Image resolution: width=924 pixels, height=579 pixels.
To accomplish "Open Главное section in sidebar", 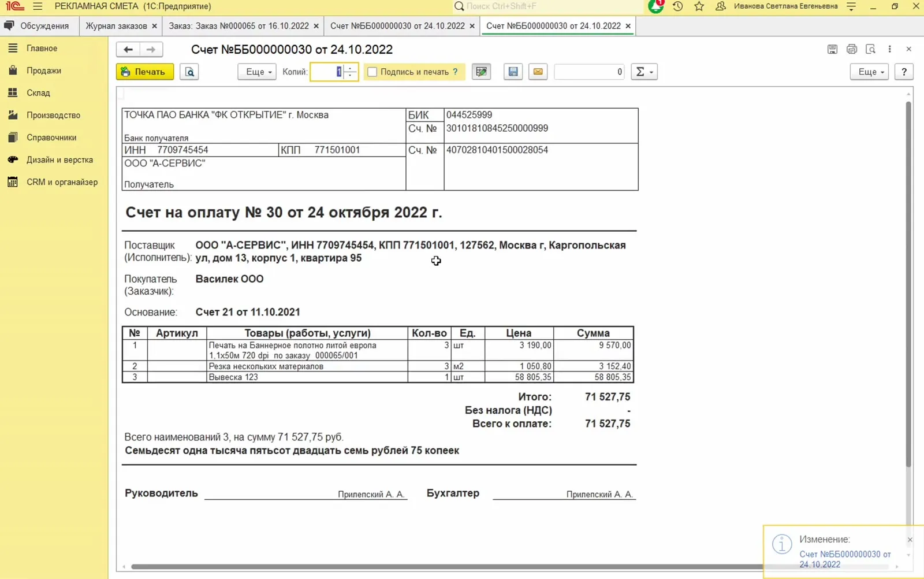I will coord(42,48).
